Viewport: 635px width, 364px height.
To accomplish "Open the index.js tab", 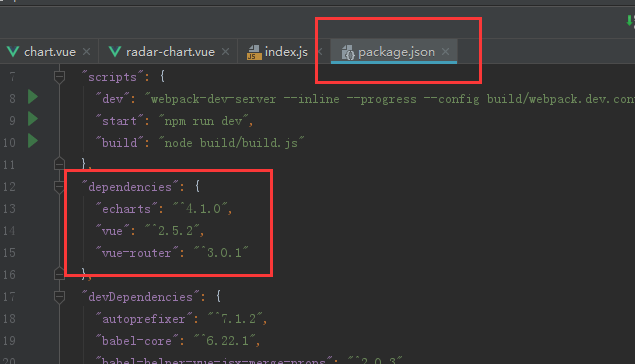I will tap(286, 52).
